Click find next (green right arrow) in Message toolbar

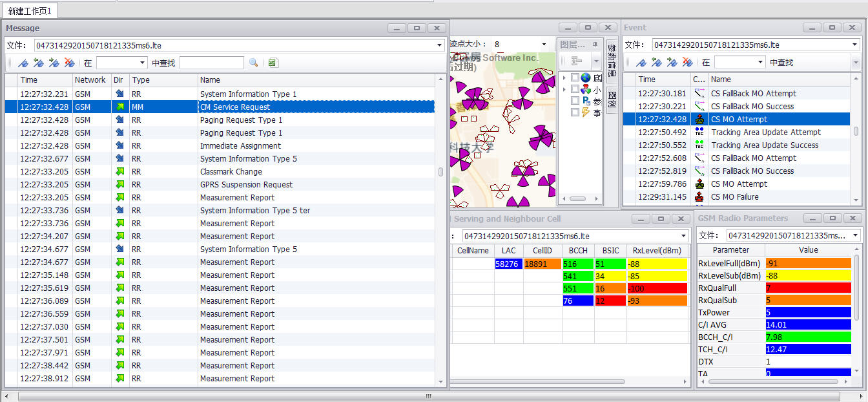point(54,63)
